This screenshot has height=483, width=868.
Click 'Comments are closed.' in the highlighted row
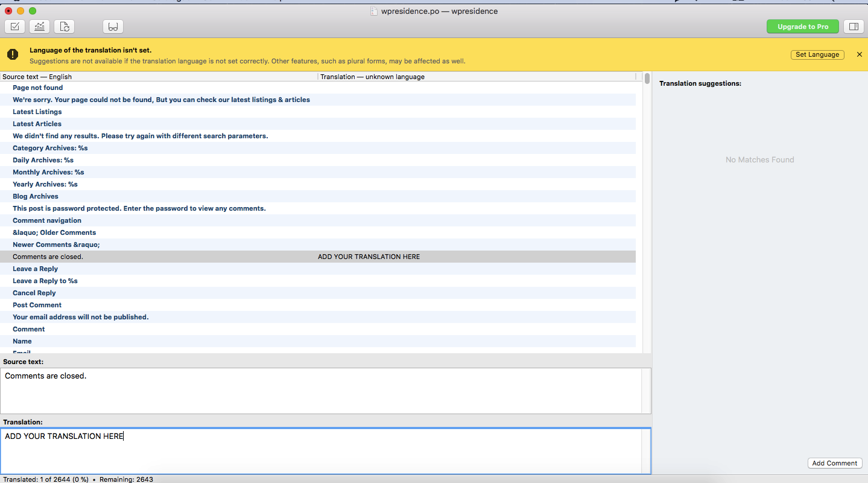click(48, 257)
